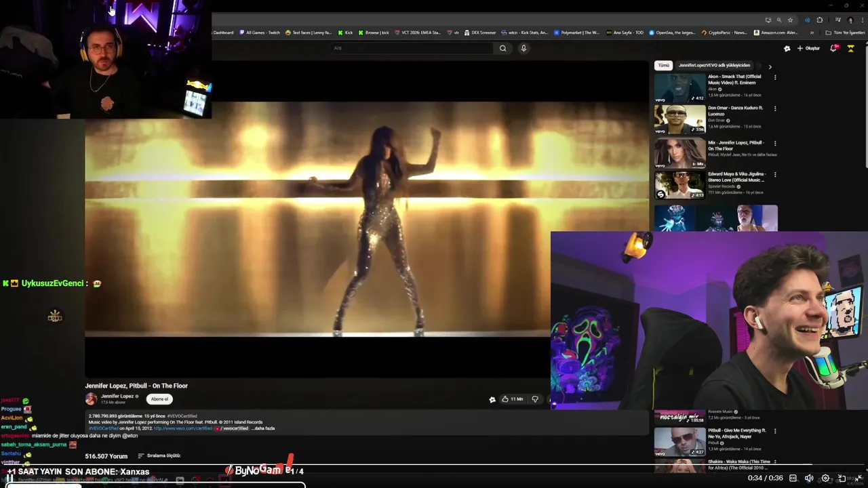Open the Jennifer Lopez channel name link
868x488 pixels.
(x=117, y=396)
